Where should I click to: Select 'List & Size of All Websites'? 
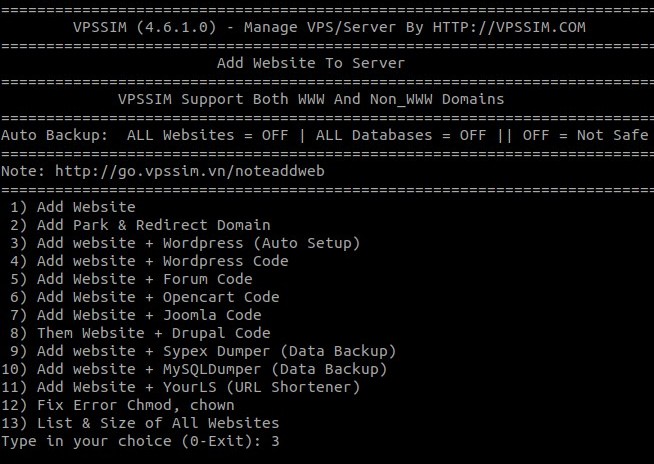[140, 423]
